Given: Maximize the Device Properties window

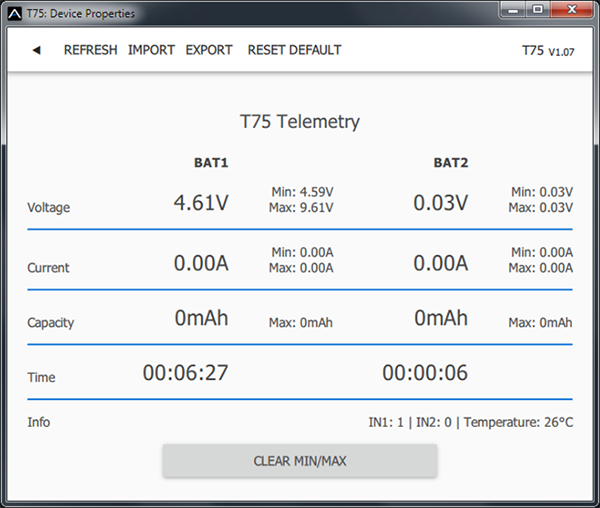Looking at the screenshot, I should click(x=537, y=11).
